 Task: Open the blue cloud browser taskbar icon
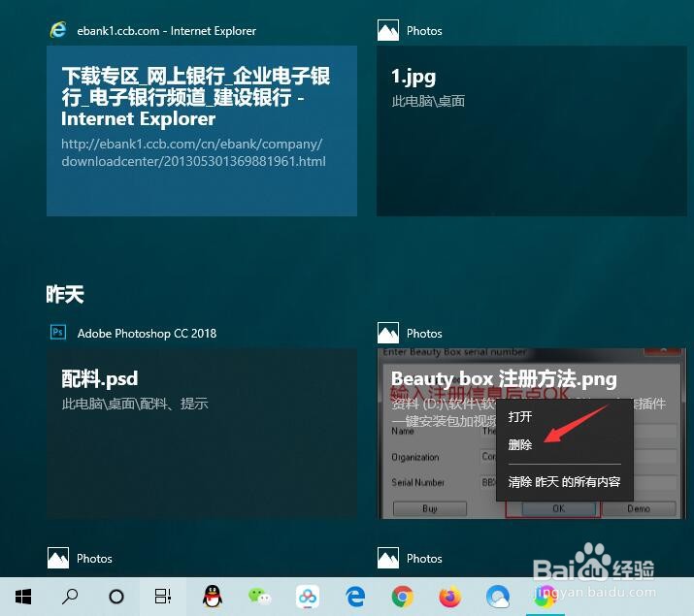(x=498, y=597)
